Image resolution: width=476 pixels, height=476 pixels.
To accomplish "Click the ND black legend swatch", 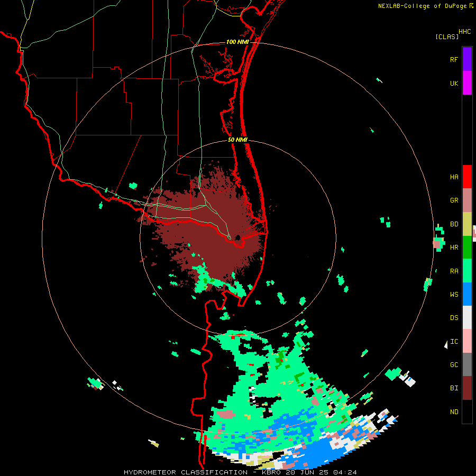I will point(467,411).
